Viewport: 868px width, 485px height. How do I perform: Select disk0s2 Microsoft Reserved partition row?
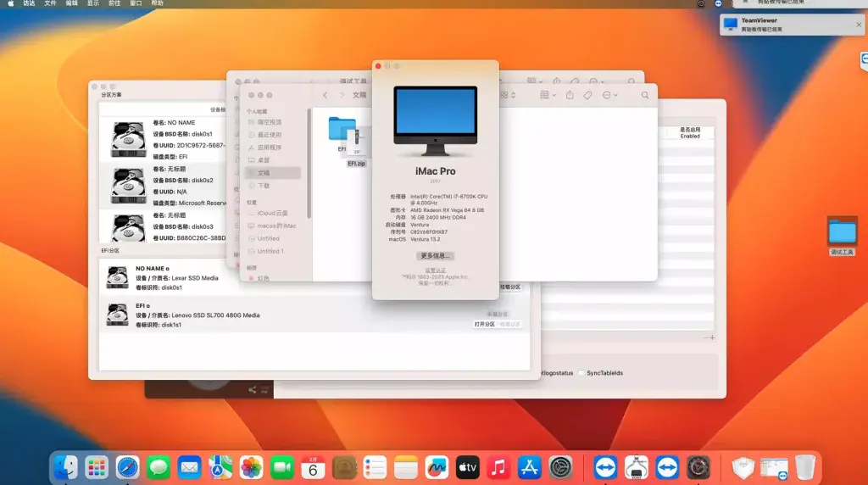[x=164, y=186]
